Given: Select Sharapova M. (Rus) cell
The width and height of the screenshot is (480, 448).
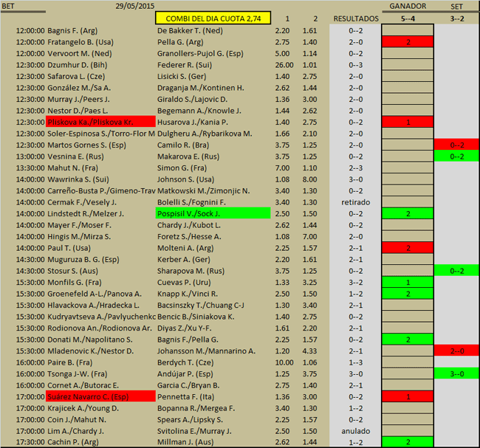Looking at the screenshot, I should click(x=191, y=271).
